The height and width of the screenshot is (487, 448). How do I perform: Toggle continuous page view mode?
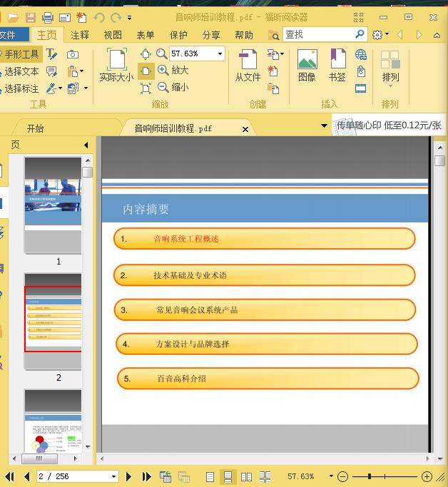click(228, 477)
